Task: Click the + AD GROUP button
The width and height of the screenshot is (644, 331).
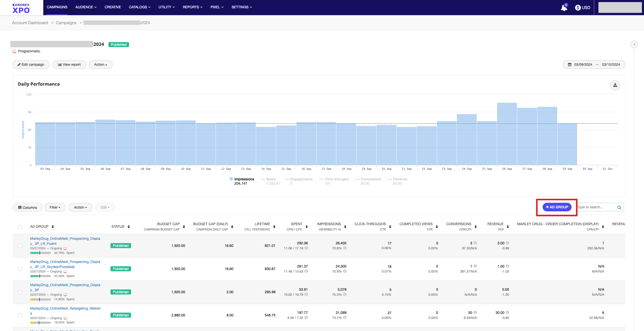Action: 557,207
